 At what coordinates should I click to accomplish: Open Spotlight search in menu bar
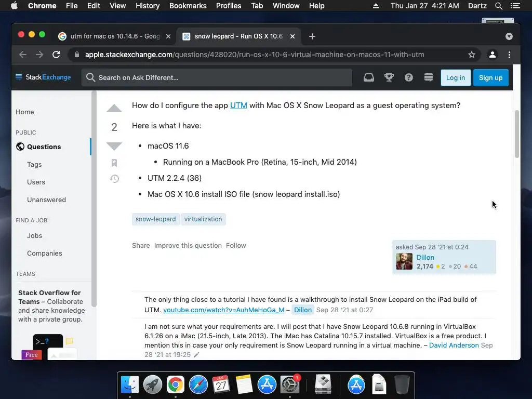pos(498,6)
